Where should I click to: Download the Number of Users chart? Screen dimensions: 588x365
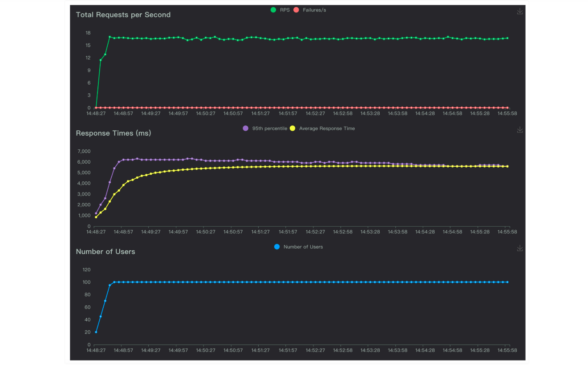pyautogui.click(x=519, y=248)
